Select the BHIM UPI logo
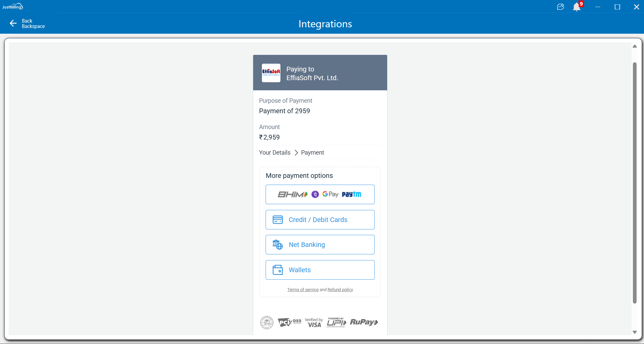 [x=292, y=194]
